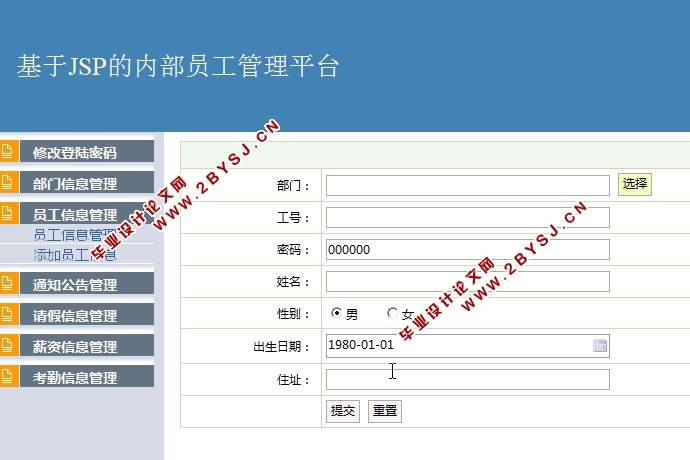Go to 添加员工信息 sub-link
The height and width of the screenshot is (460, 690).
75,254
